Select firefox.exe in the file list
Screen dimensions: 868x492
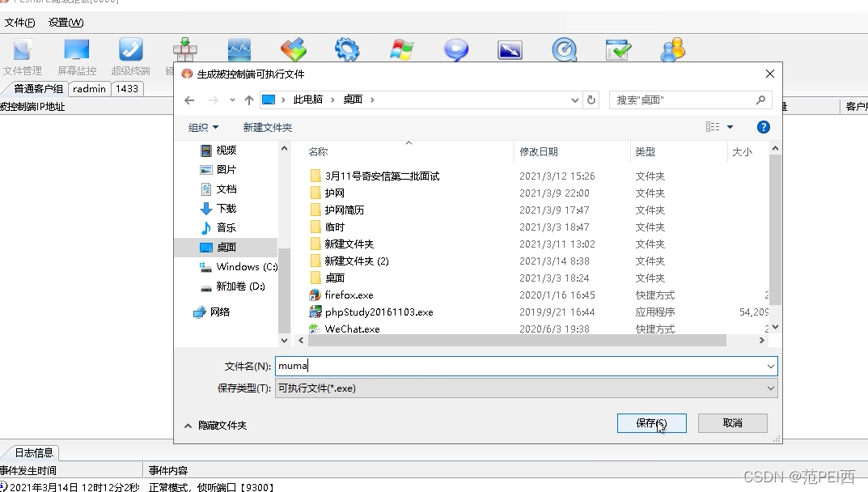[x=348, y=295]
